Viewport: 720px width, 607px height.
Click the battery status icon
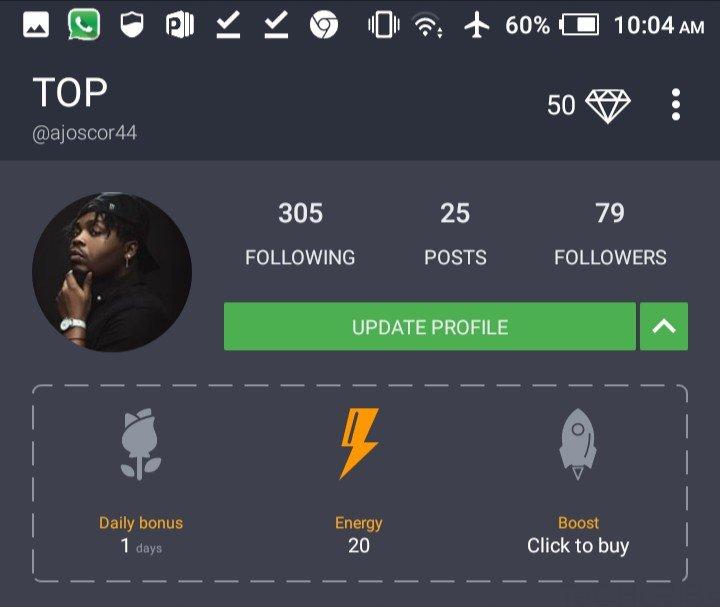(x=579, y=25)
